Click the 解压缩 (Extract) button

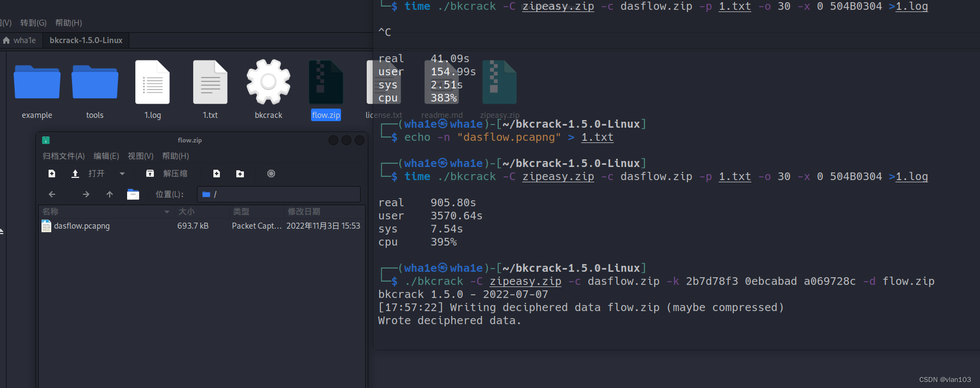click(x=168, y=174)
